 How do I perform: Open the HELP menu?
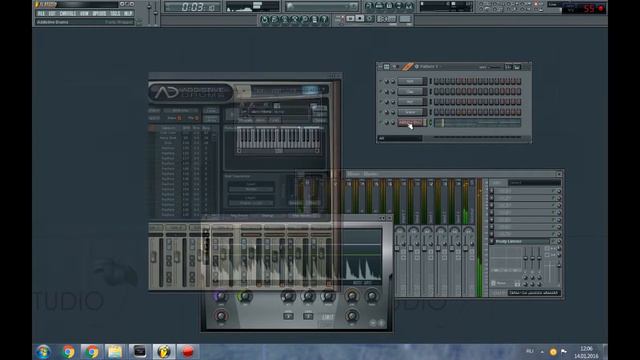click(x=128, y=13)
